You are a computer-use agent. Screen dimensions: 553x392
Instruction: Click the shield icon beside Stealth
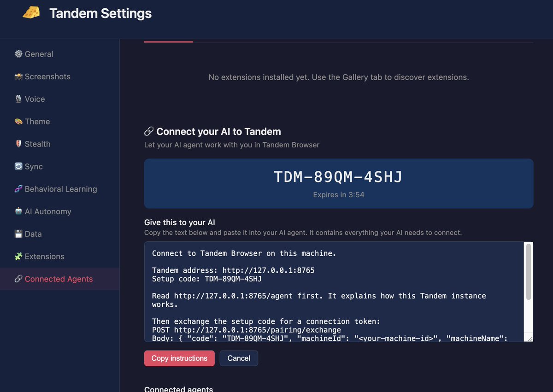tap(18, 144)
